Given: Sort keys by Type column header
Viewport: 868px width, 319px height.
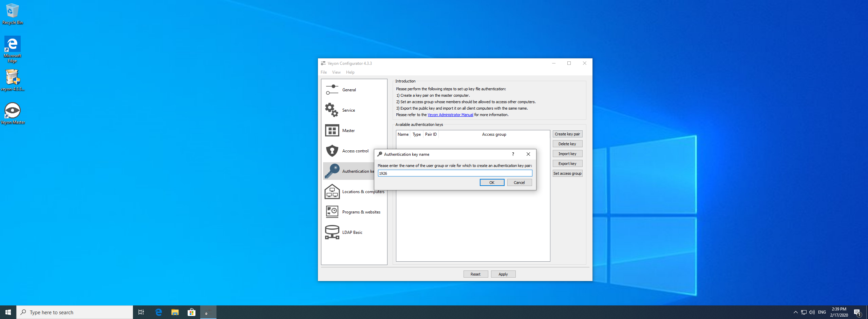Looking at the screenshot, I should point(417,134).
